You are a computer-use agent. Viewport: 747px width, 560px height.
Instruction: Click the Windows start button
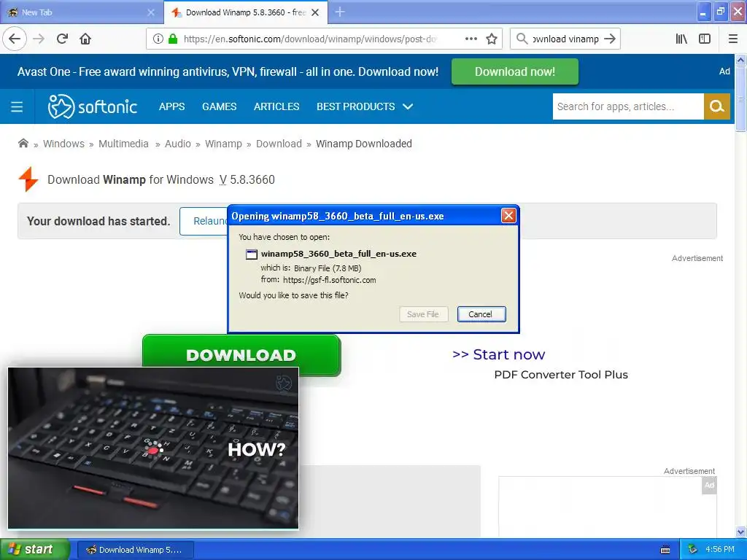click(x=34, y=550)
